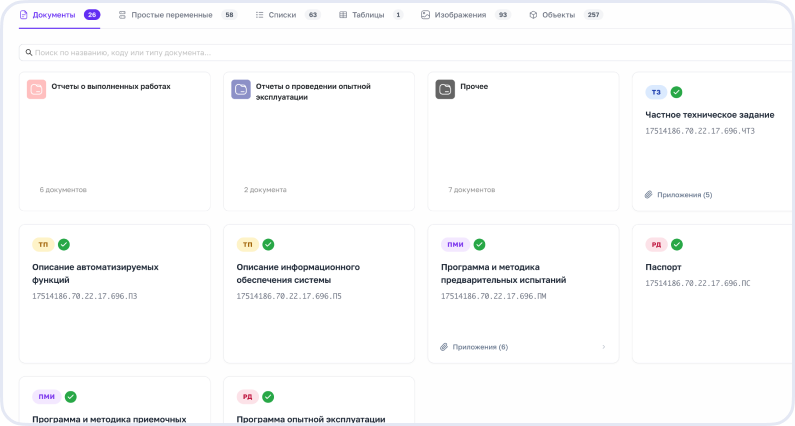Click ТП badge on Описание информационного обеспечения
The image size is (795, 426).
click(247, 244)
